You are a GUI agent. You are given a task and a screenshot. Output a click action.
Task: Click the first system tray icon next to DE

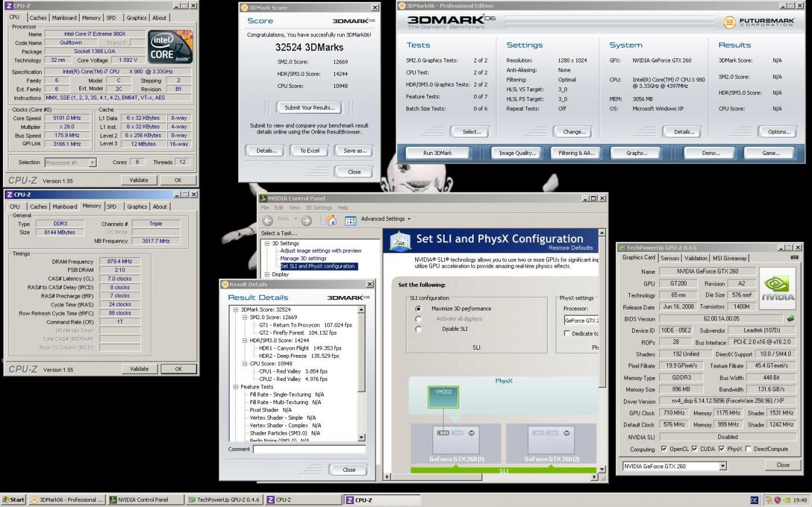tap(769, 500)
